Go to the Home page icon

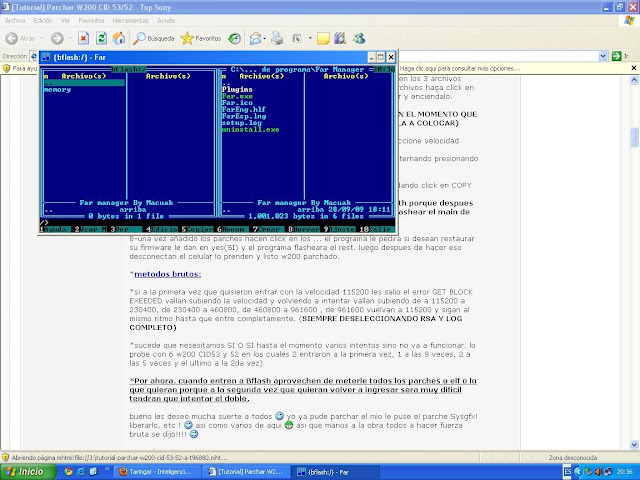coord(117,38)
